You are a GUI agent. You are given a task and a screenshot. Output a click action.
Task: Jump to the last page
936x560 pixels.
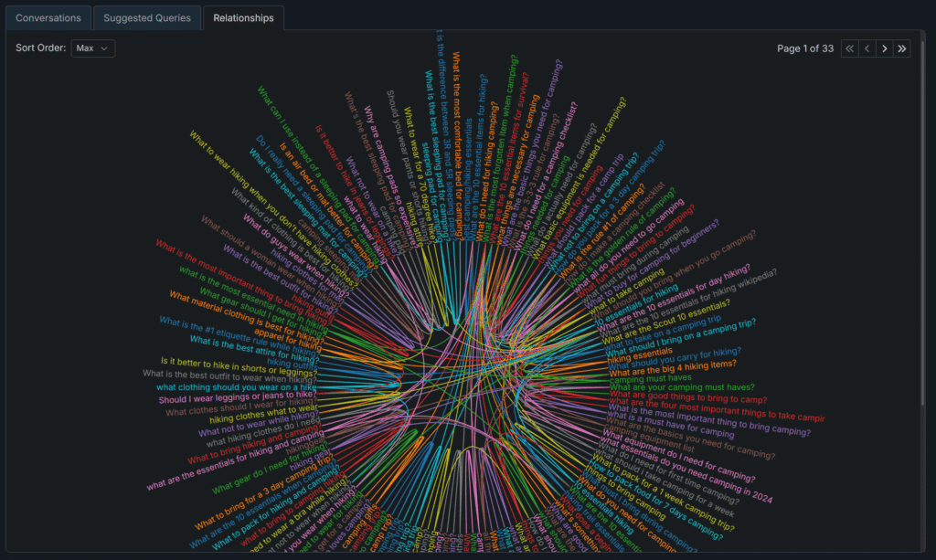(902, 48)
